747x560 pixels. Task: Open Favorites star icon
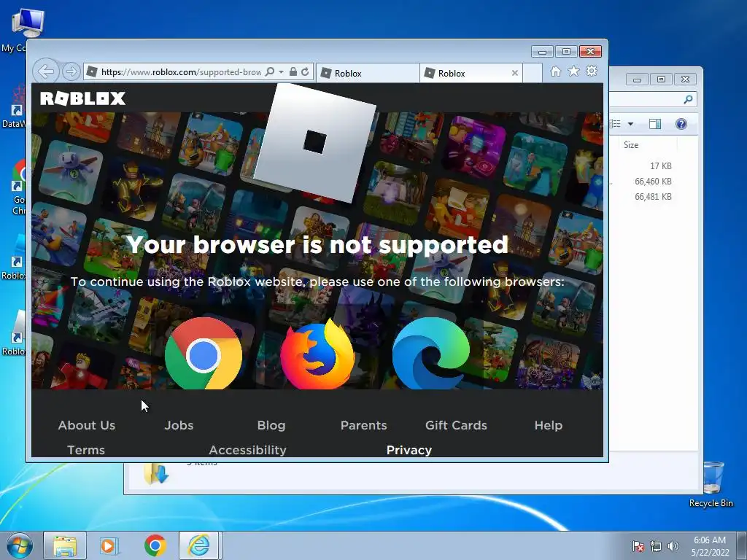(x=573, y=71)
